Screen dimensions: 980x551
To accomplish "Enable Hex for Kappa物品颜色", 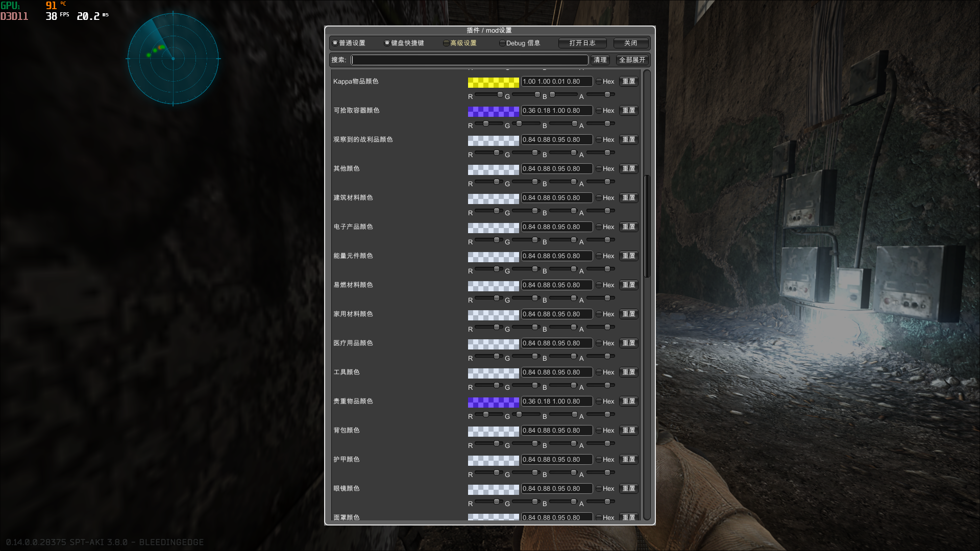I will coord(605,82).
